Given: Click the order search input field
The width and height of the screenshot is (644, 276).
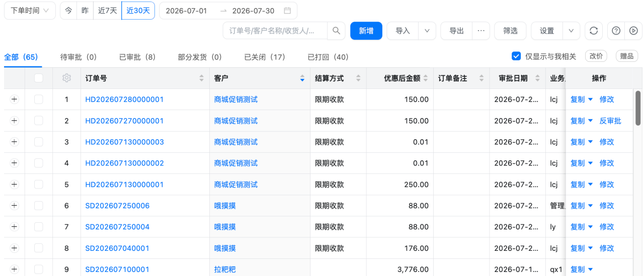Looking at the screenshot, I should click(275, 31).
